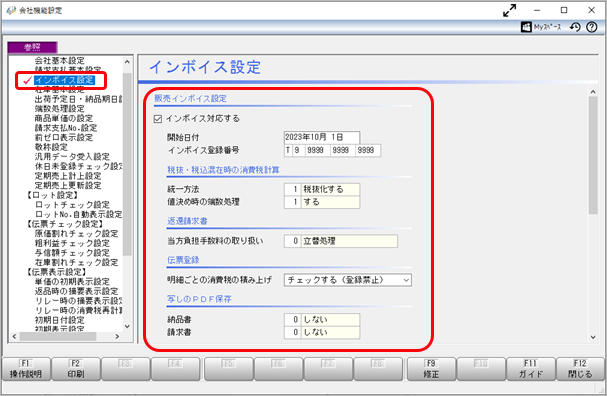Select 前ゼロ表示設定 item
607x396 pixels.
tap(64, 137)
